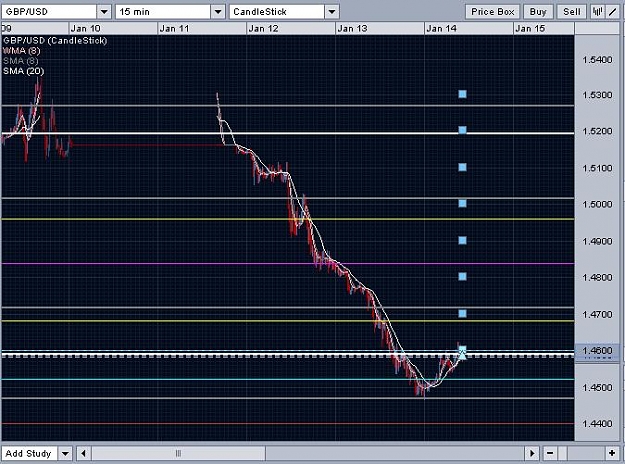The image size is (625, 464).
Task: Expand the Add Study dropdown arrow
Action: coord(65,453)
